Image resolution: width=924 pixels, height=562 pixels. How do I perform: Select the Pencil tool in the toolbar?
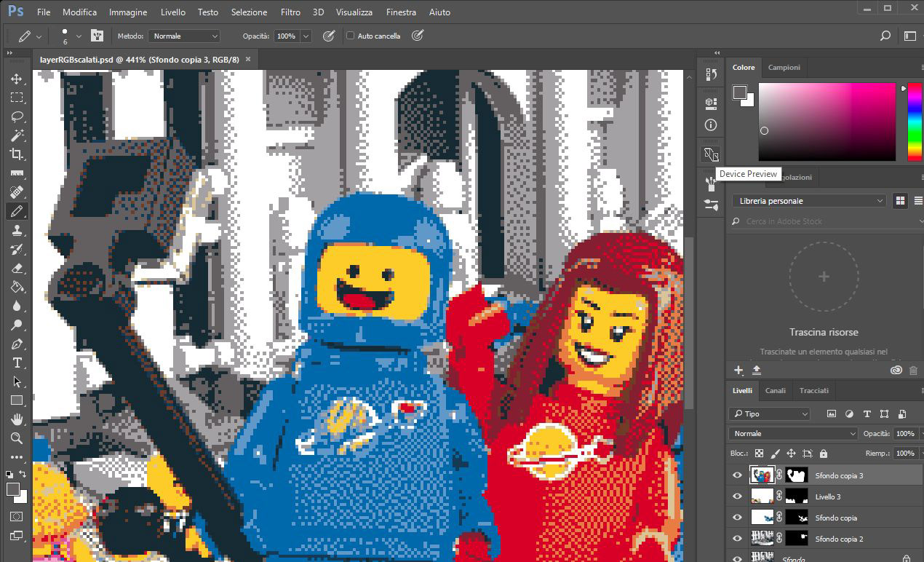pyautogui.click(x=16, y=211)
